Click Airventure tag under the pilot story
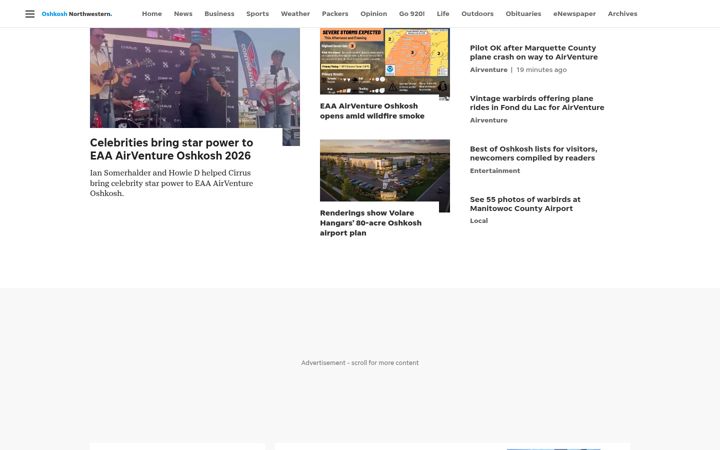 [x=489, y=70]
